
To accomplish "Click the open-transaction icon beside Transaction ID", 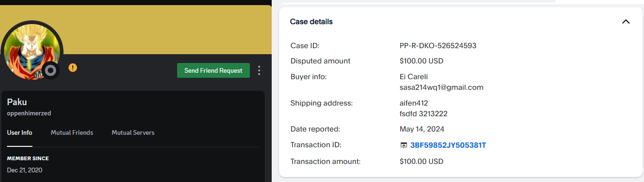I will [x=403, y=145].
